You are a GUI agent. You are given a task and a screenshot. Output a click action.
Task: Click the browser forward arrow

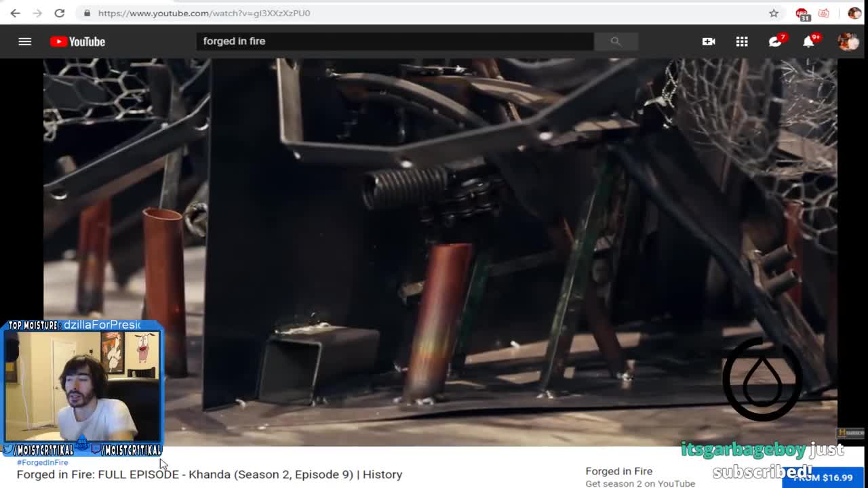click(x=37, y=13)
